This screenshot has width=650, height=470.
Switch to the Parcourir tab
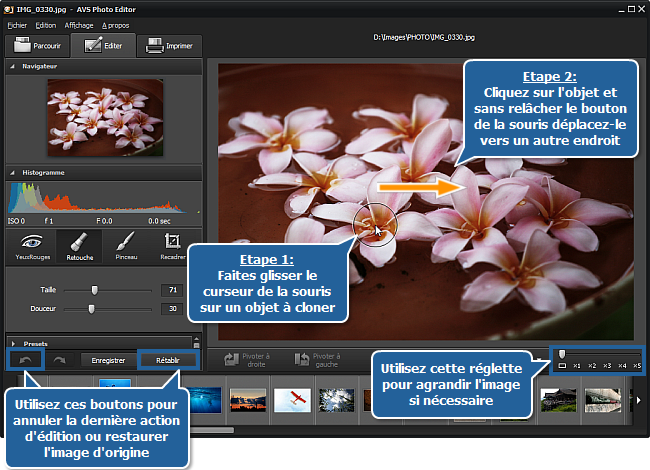(35, 46)
